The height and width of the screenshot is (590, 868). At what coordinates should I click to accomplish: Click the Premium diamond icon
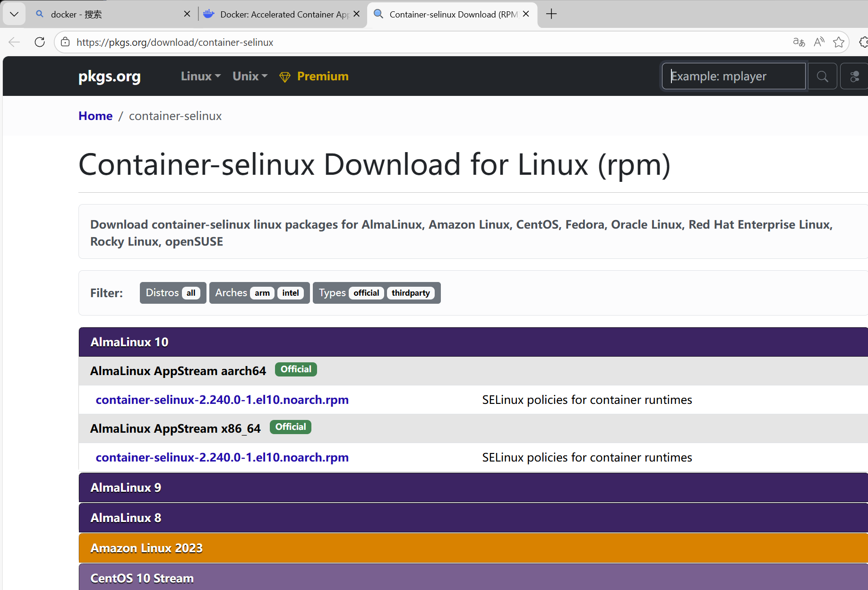coord(285,77)
